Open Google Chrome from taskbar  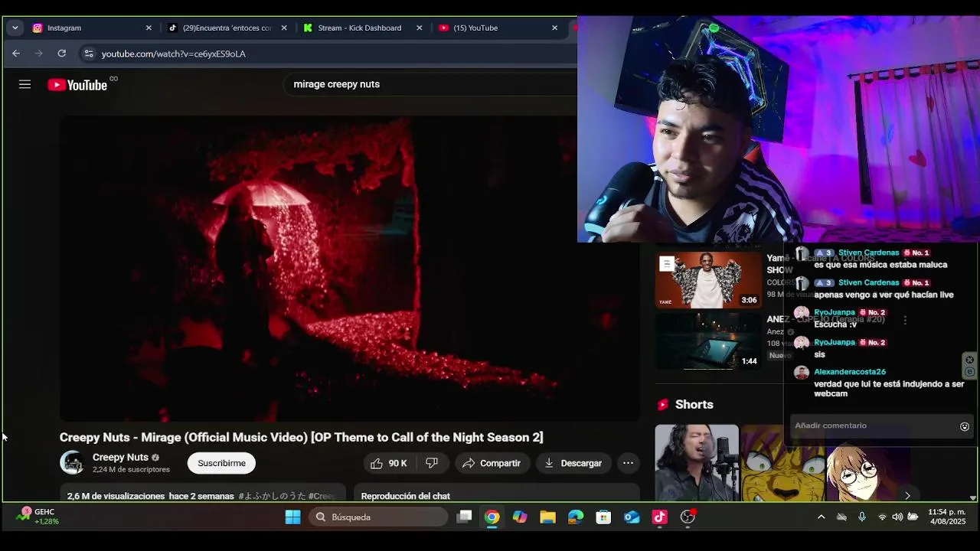coord(492,517)
